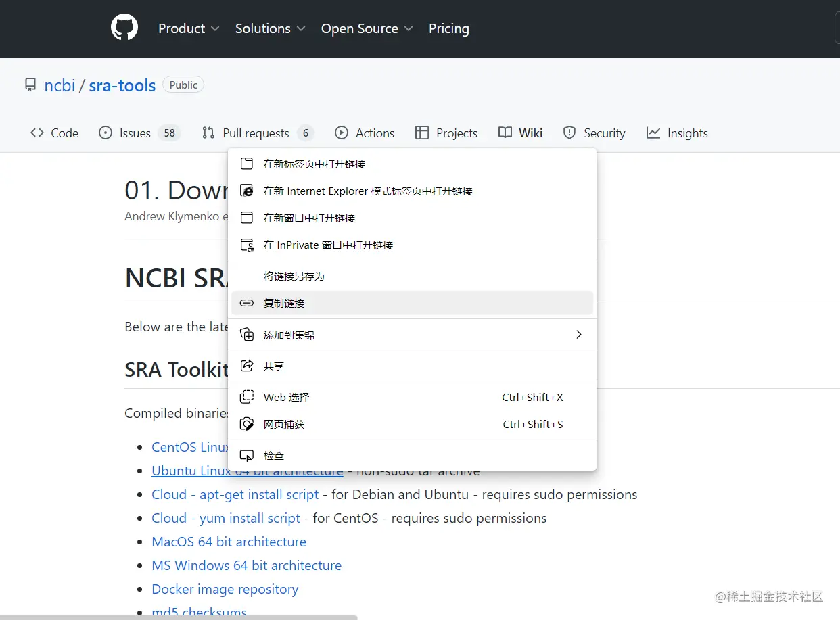Open the md5 checksums link
840x620 pixels.
pyautogui.click(x=199, y=613)
